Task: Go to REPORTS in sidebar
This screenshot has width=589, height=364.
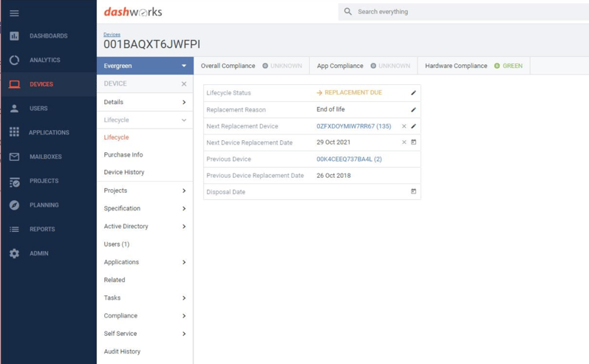Action: [42, 230]
